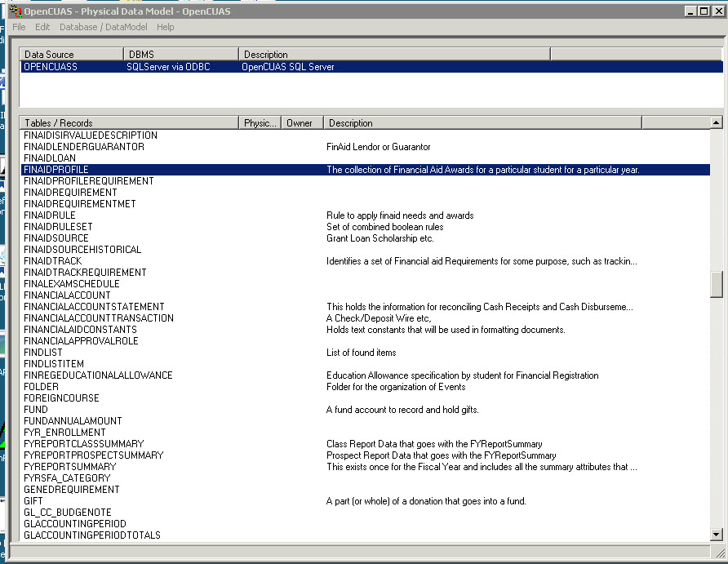Viewport: 728px width, 564px height.
Task: Select the FINAIDREQUIREMENTMET table
Action: 80,204
